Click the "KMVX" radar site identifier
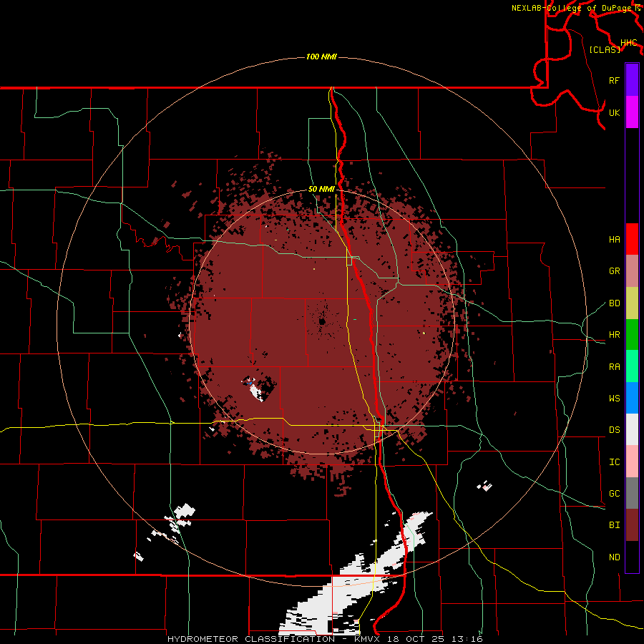Screen dimensions: 644x644 [369, 639]
